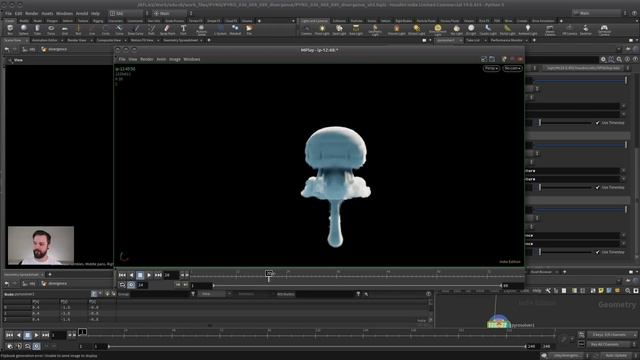Click the MPlay frame range slider bar
640x360 pixels.
(x=357, y=285)
